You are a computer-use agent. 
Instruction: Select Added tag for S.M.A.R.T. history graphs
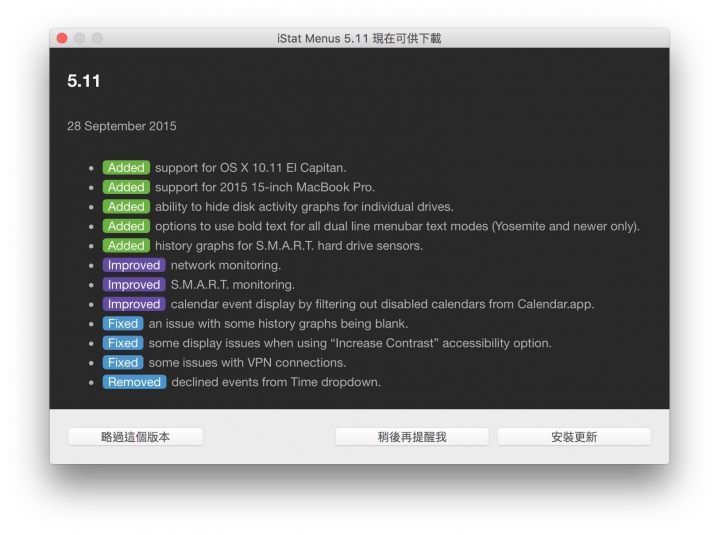pyautogui.click(x=126, y=246)
